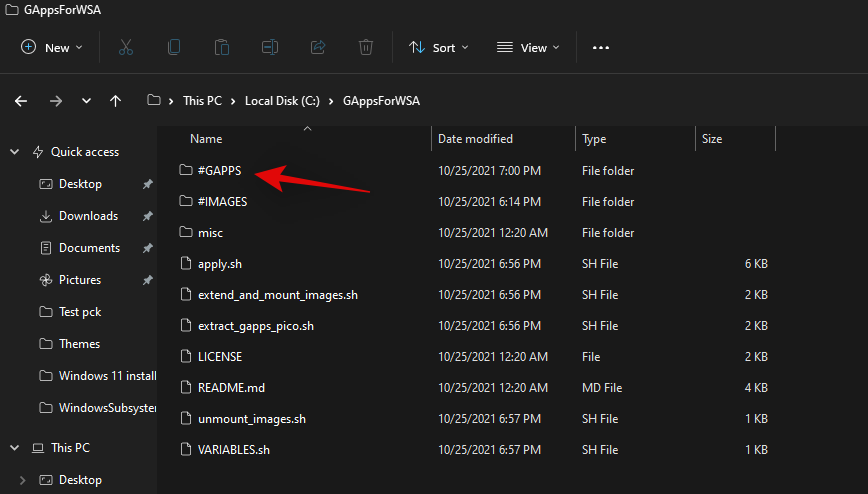868x494 pixels.
Task: Click the Paste clipboard icon
Action: 222,47
